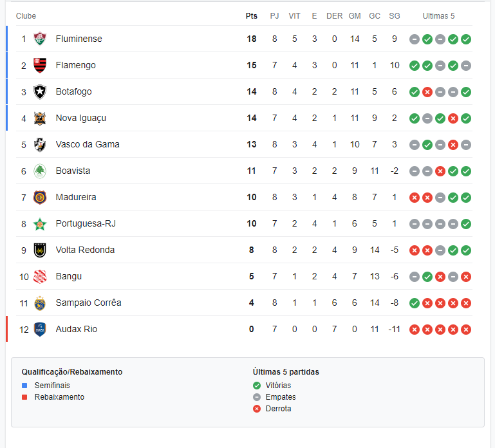Screen dimensions: 495x448
Task: Click the Sampaio Corrêa team badge
Action: coord(40,303)
